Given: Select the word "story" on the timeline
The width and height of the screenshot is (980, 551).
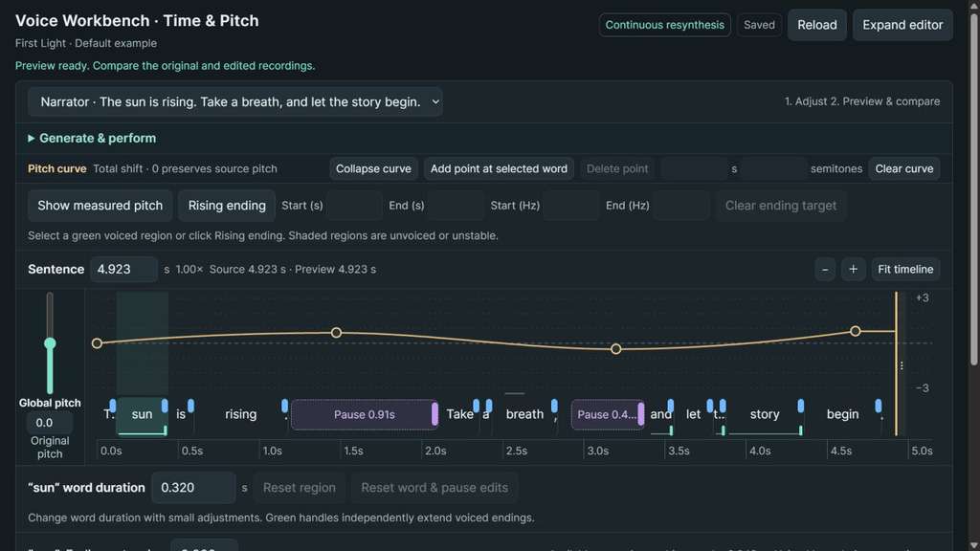Looking at the screenshot, I should (x=765, y=414).
